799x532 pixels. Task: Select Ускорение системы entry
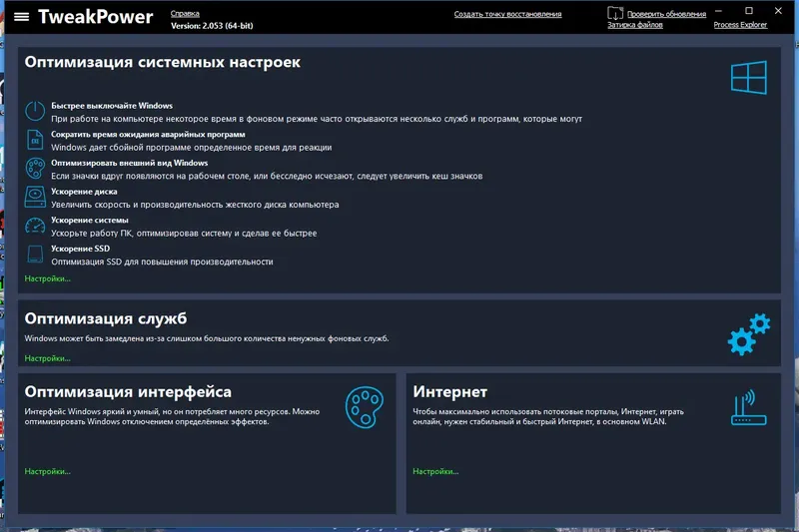pos(90,220)
